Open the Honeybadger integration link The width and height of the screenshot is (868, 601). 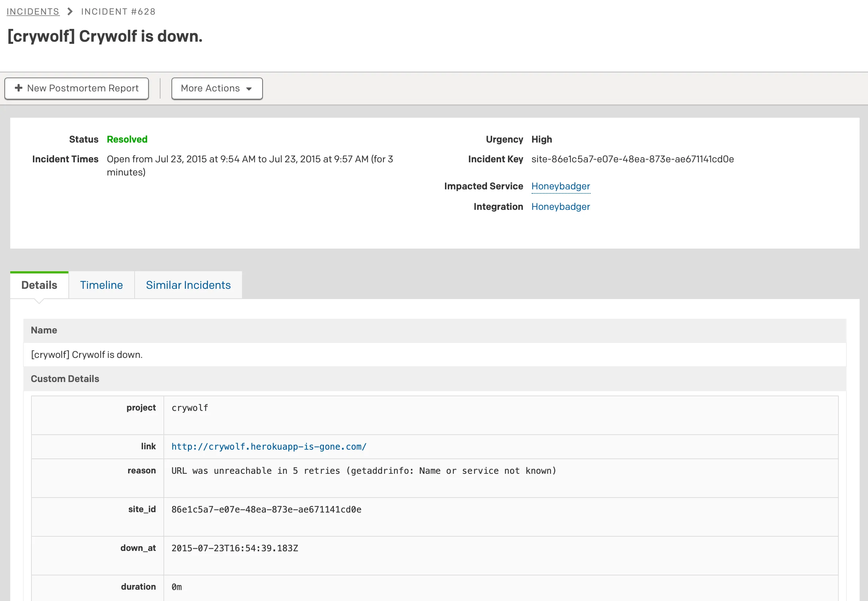[561, 206]
